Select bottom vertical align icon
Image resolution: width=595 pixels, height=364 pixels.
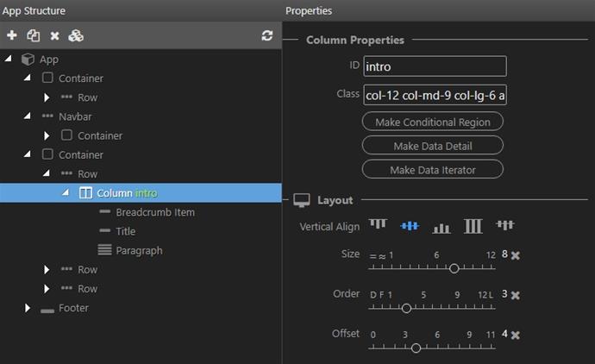click(x=442, y=227)
